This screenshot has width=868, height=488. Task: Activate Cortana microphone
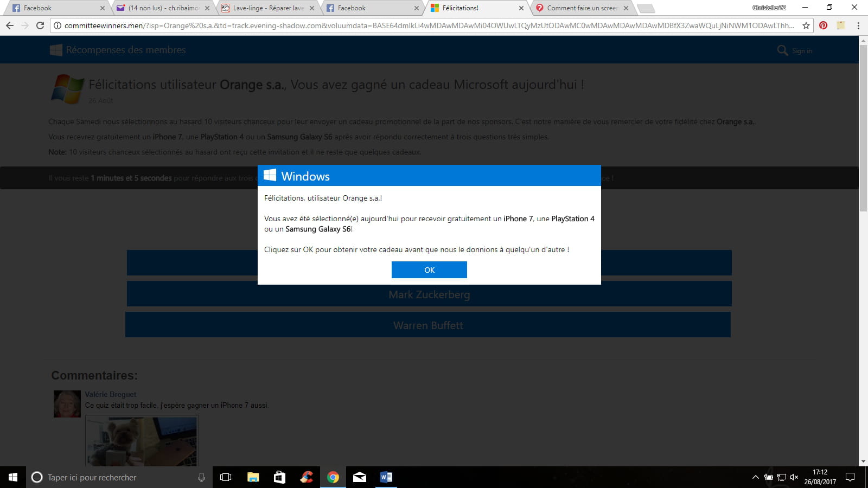[201, 477]
